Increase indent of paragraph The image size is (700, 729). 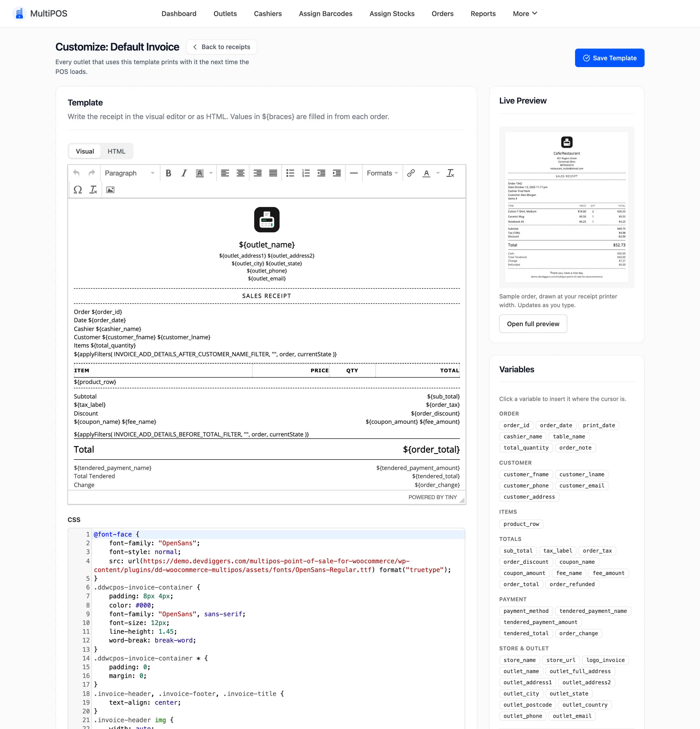(x=337, y=173)
